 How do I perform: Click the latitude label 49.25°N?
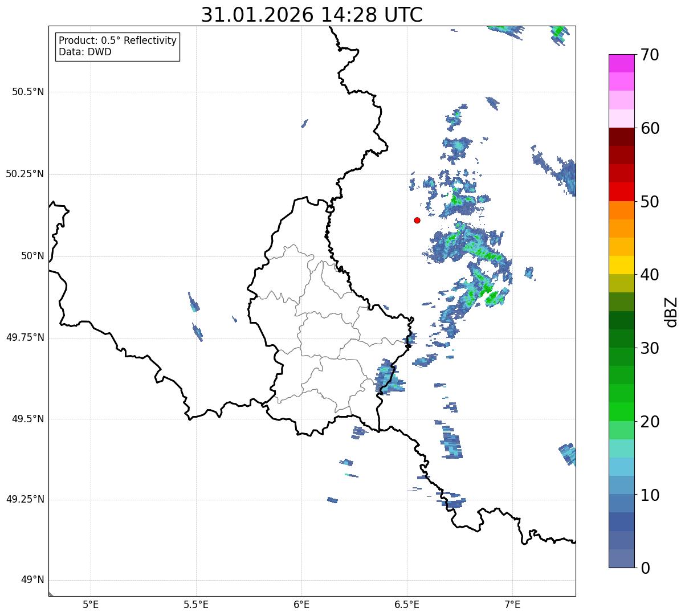25,500
